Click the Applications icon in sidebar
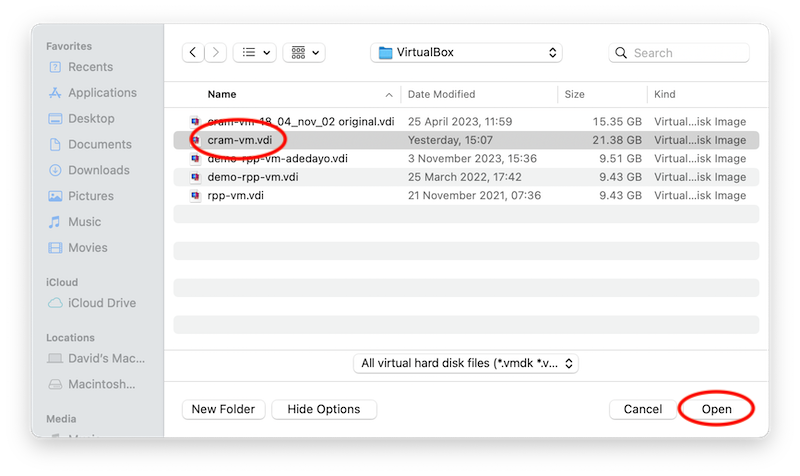The height and width of the screenshot is (476, 800). pos(55,93)
